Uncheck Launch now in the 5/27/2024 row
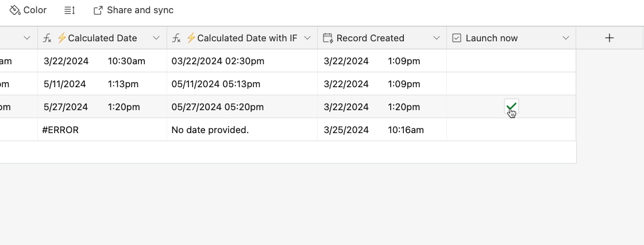Image resolution: width=644 pixels, height=245 pixels. coord(511,107)
